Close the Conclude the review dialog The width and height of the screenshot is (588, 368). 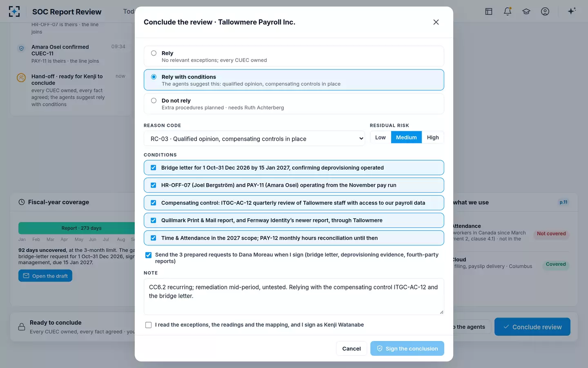[436, 22]
